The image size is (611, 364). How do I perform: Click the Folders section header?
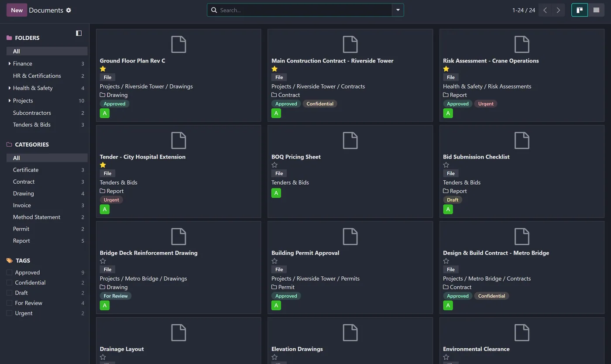27,38
